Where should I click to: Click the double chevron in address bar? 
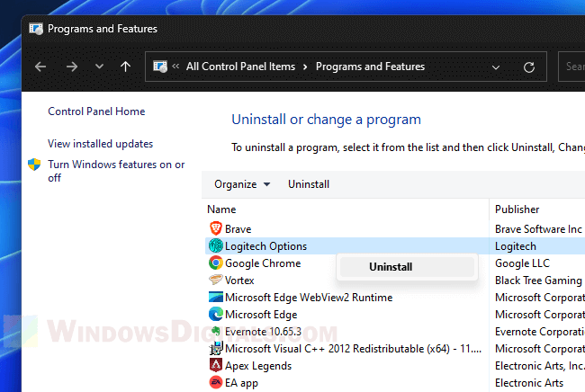[175, 67]
